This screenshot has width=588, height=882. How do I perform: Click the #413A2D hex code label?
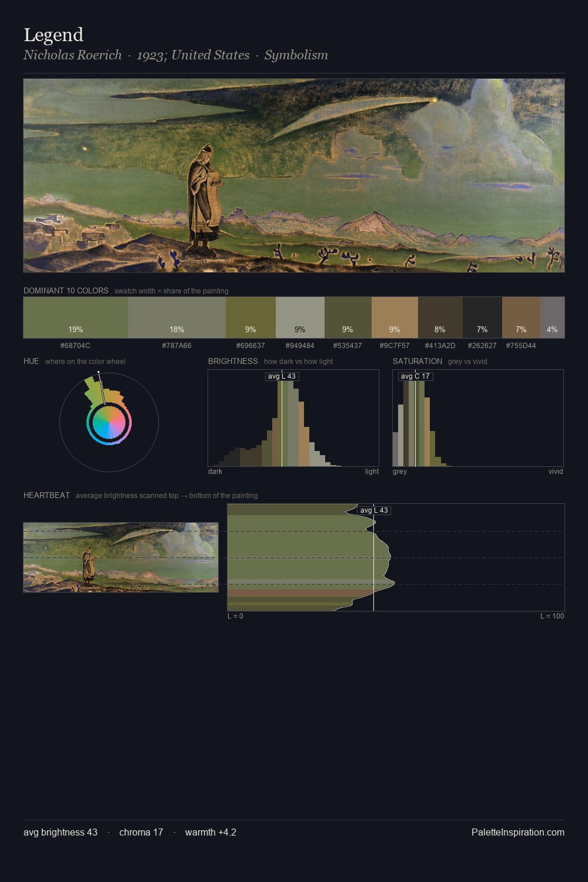440,346
